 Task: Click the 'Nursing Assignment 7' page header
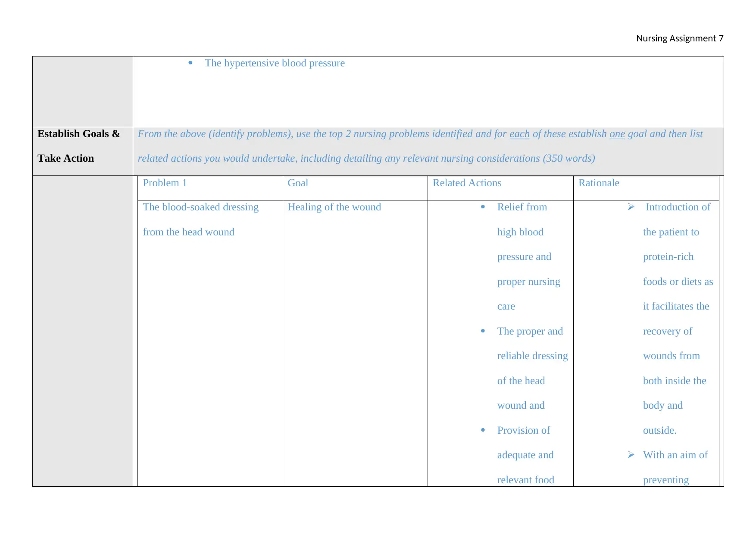680,38
